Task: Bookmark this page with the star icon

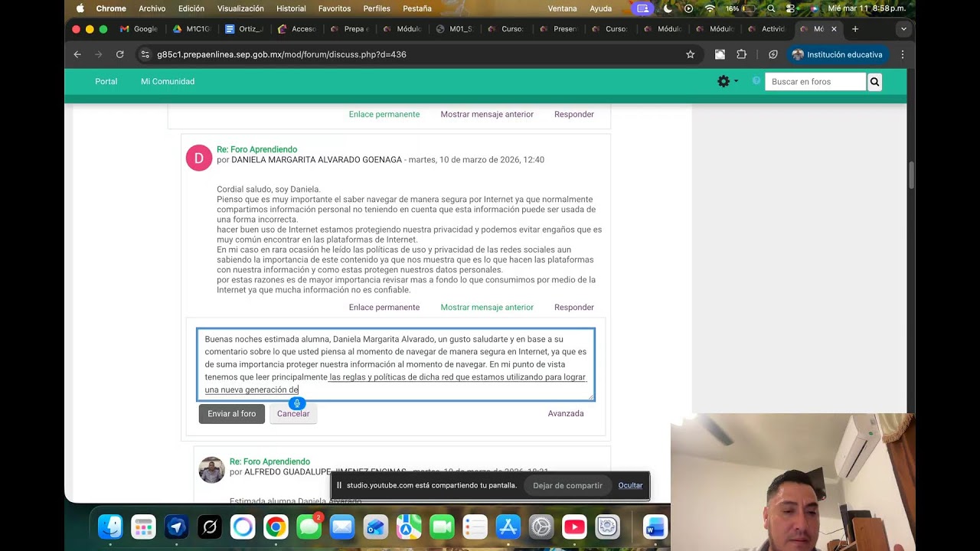Action: point(690,54)
